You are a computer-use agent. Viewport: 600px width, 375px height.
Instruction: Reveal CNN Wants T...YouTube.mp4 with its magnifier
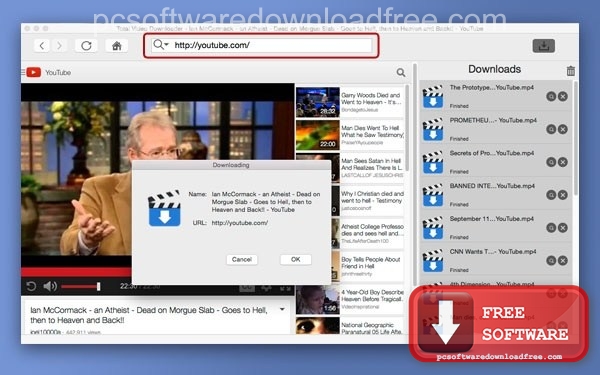(551, 261)
